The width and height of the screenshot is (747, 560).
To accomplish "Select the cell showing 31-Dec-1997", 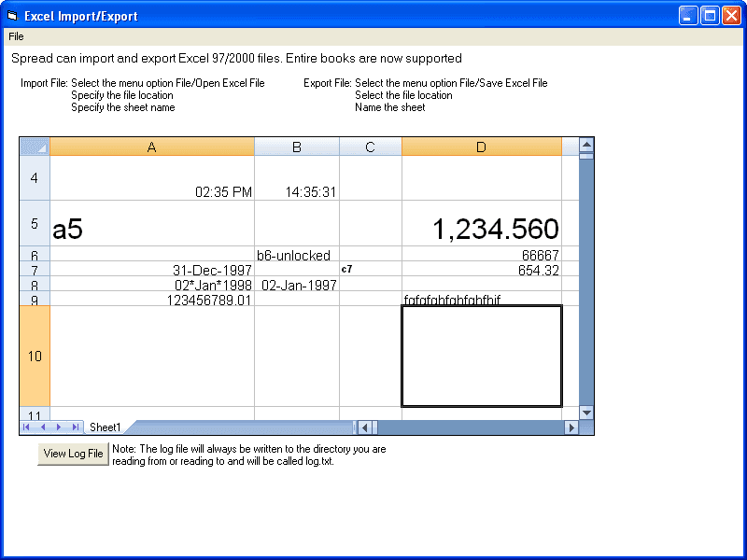I will (152, 269).
